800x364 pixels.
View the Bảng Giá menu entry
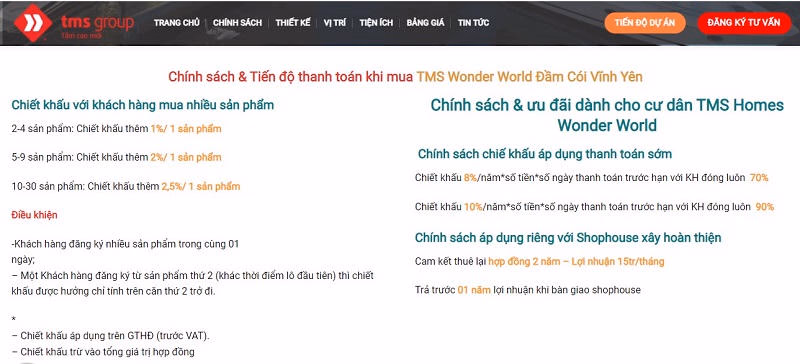426,22
